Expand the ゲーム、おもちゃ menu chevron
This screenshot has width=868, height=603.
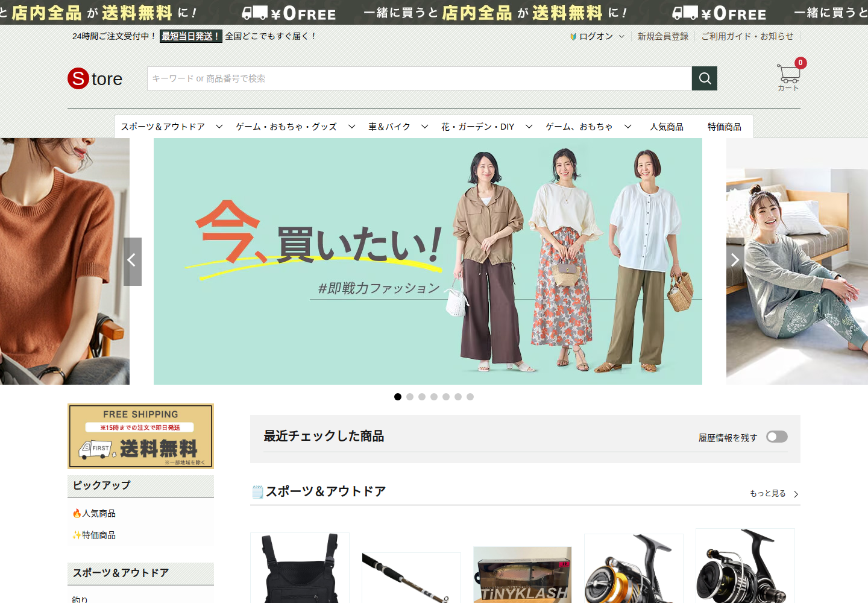coord(628,127)
